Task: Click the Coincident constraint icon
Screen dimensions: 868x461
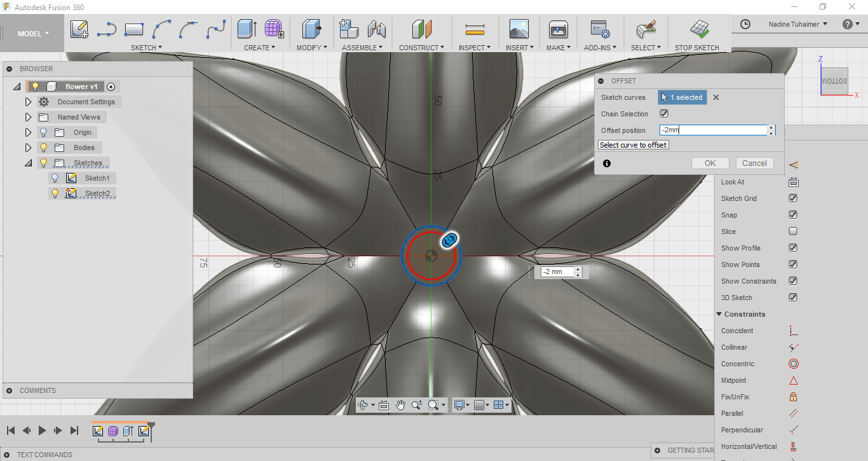Action: pos(793,331)
